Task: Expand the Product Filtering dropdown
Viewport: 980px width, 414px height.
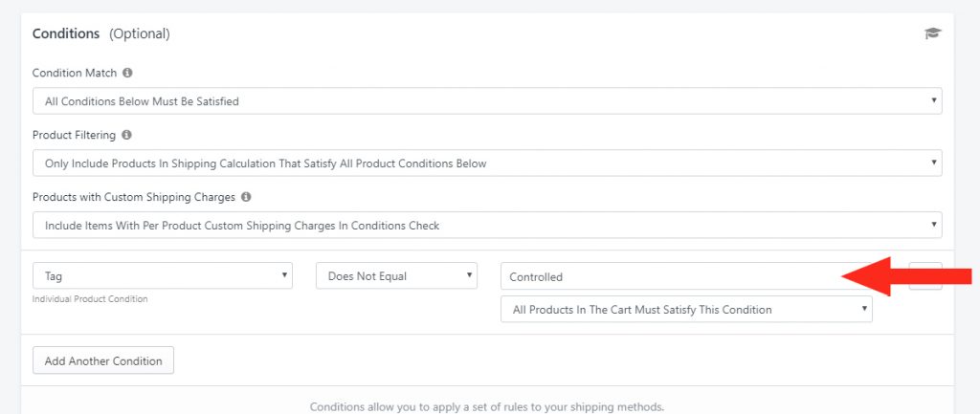Action: [487, 163]
